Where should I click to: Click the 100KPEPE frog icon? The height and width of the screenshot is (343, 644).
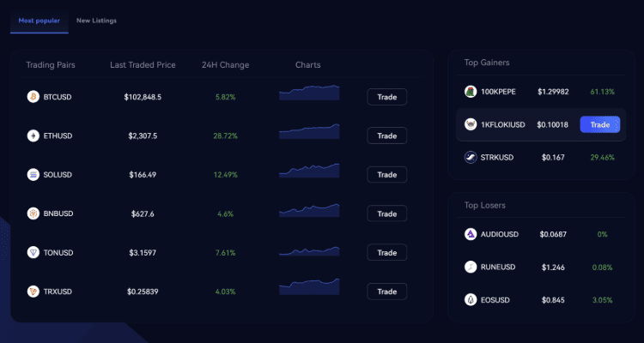click(471, 92)
